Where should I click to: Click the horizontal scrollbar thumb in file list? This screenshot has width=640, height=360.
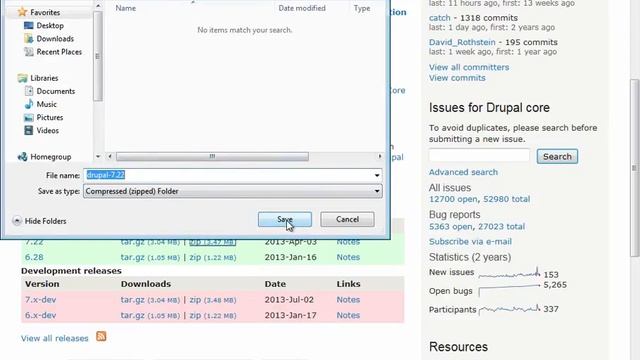(212, 156)
